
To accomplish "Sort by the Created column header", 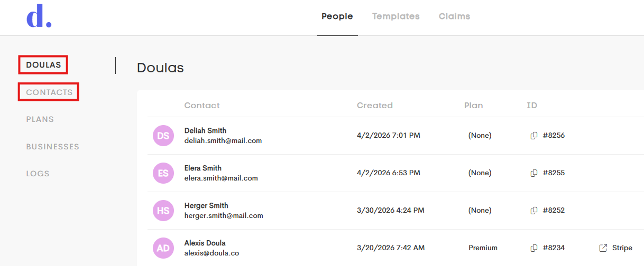I will pyautogui.click(x=375, y=106).
